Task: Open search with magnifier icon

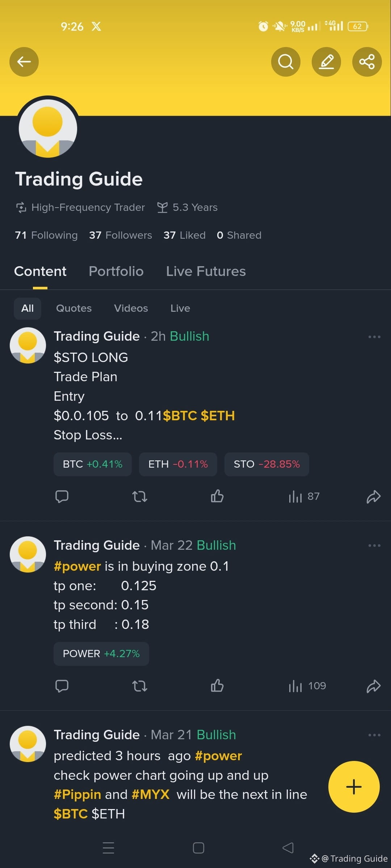Action: coord(286,62)
